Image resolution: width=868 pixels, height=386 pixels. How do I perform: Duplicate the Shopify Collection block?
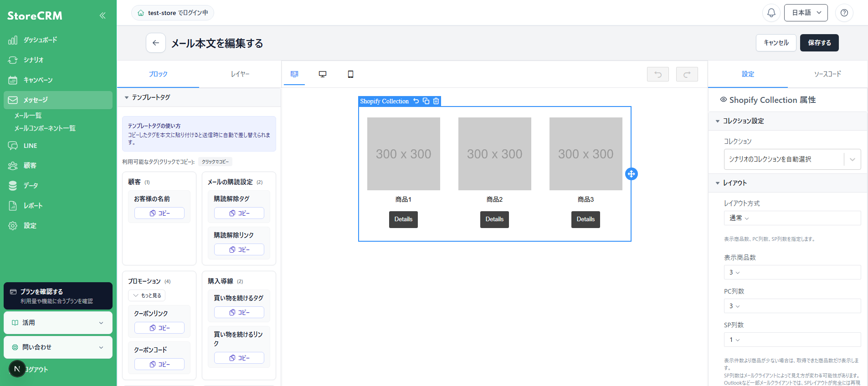pyautogui.click(x=426, y=101)
